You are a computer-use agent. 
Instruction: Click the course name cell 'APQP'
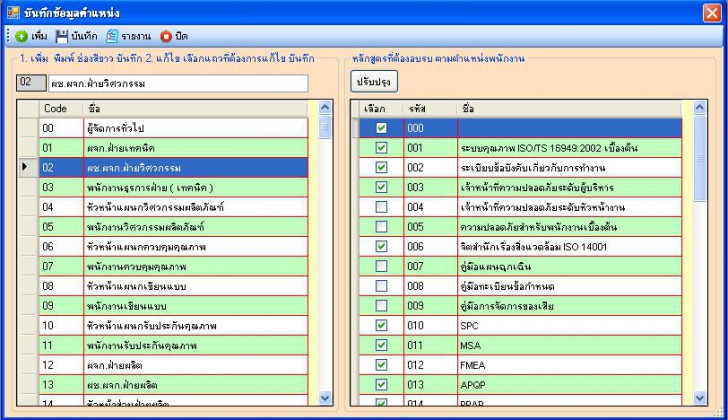[x=570, y=384]
